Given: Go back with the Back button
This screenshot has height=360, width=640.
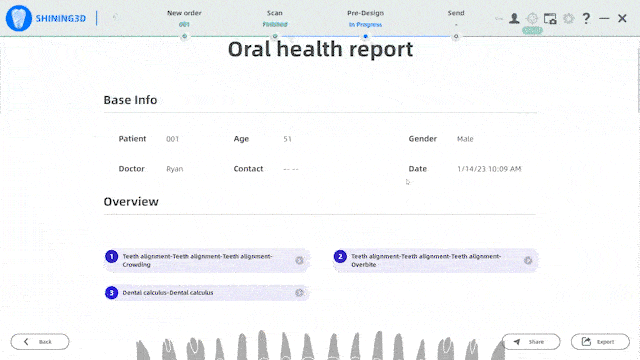Looking at the screenshot, I should coord(40,342).
